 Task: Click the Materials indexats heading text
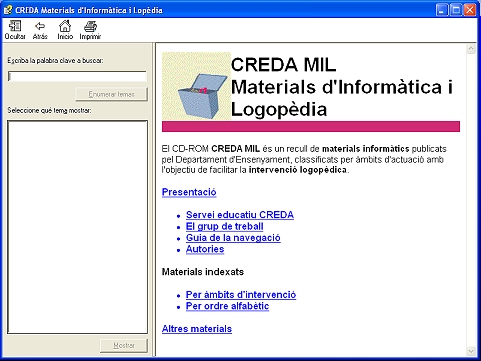(203, 272)
